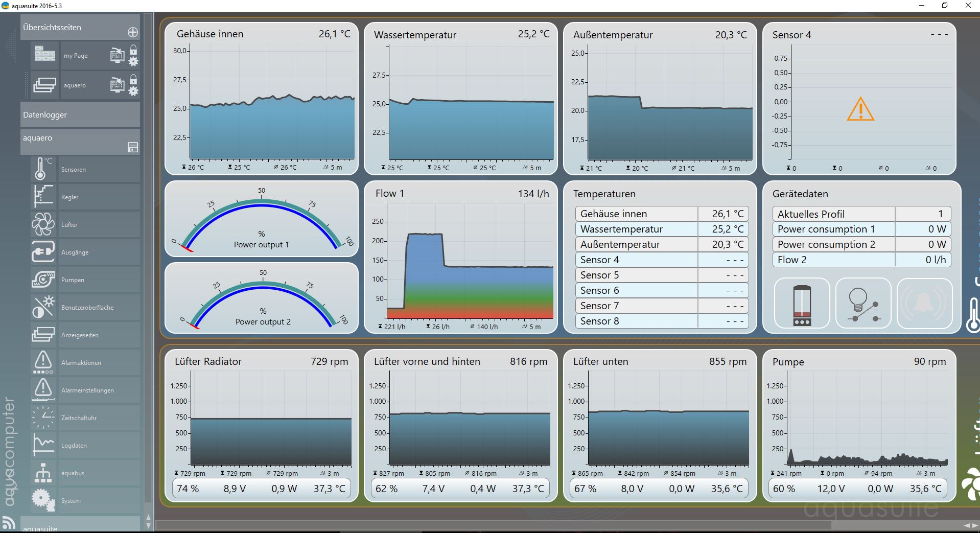Open the Sensoren thermometer icon

tap(42, 169)
